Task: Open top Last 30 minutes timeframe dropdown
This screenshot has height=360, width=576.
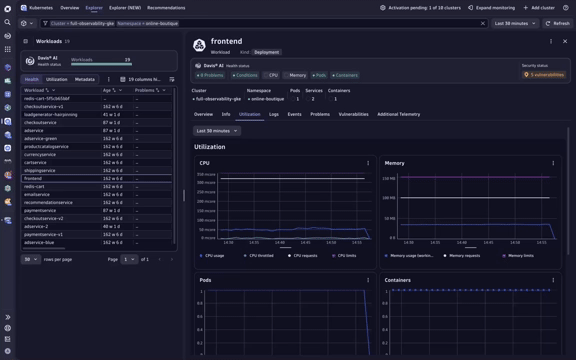Action: tap(515, 24)
